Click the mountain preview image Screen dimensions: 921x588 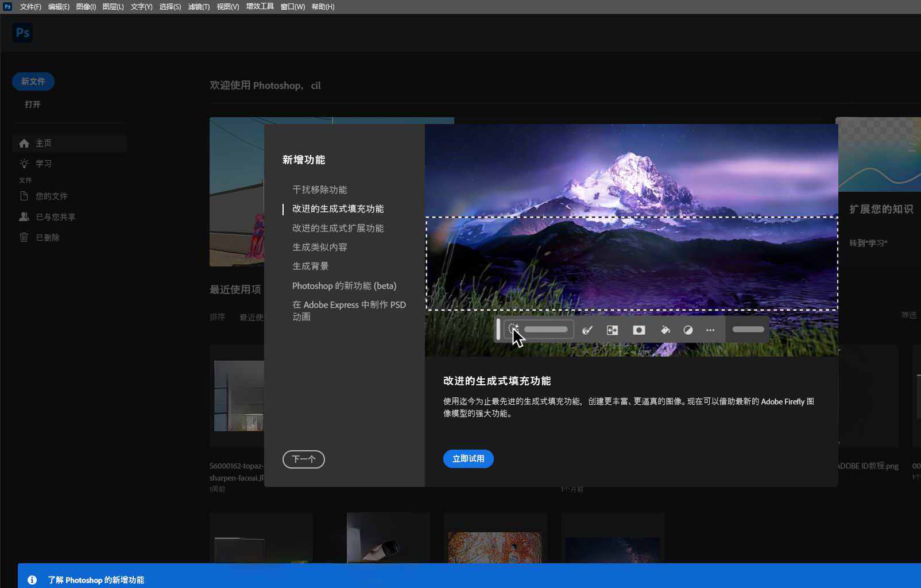(x=632, y=240)
